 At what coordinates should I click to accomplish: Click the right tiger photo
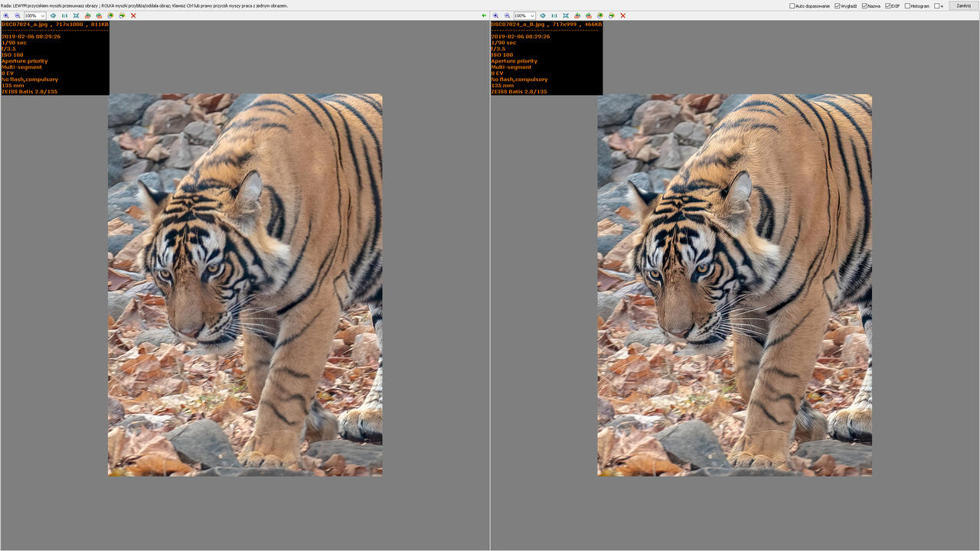(x=734, y=285)
